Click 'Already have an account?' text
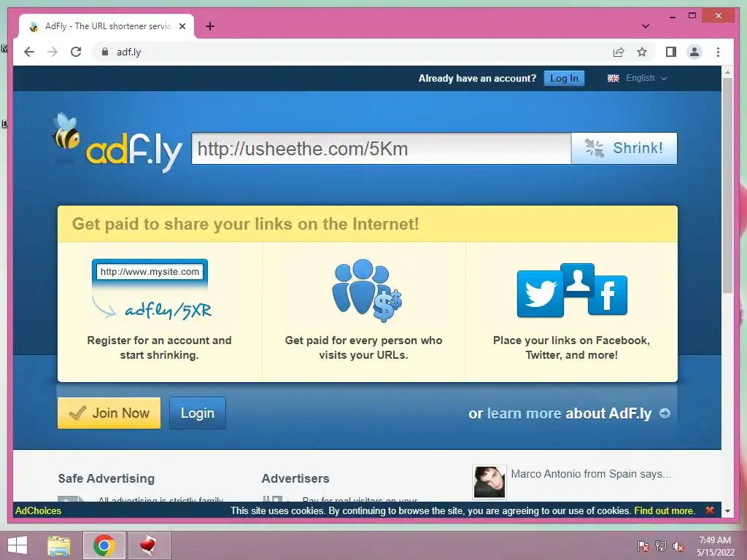This screenshot has height=560, width=747. (x=477, y=79)
